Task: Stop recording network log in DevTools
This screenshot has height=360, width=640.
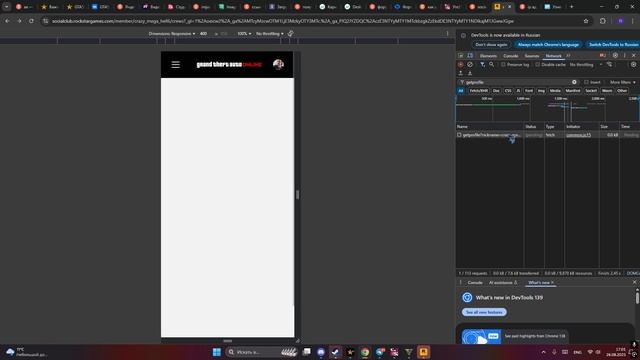Action: [x=461, y=64]
